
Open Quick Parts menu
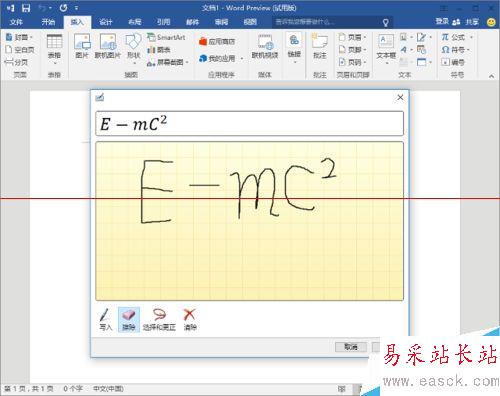click(406, 37)
